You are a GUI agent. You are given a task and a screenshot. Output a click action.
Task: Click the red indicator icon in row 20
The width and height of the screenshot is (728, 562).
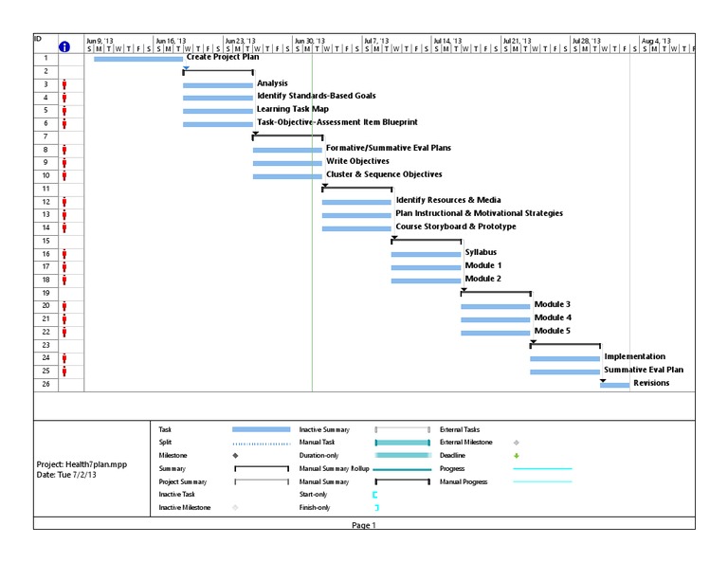64,306
